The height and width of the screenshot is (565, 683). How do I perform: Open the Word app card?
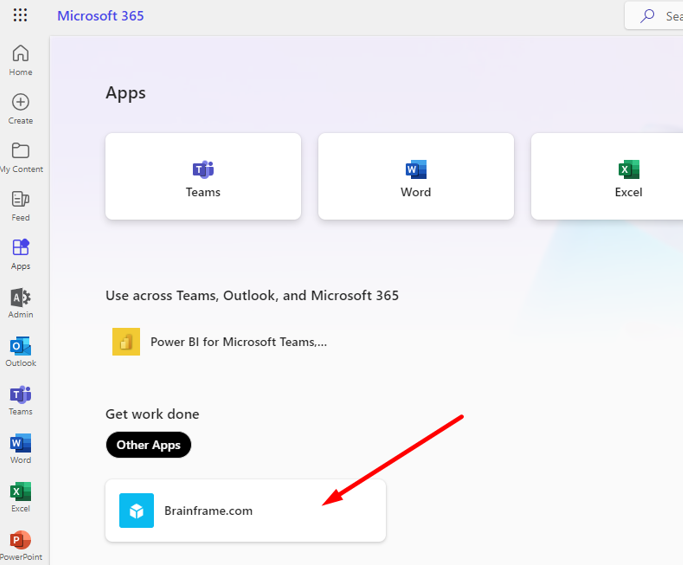point(416,177)
